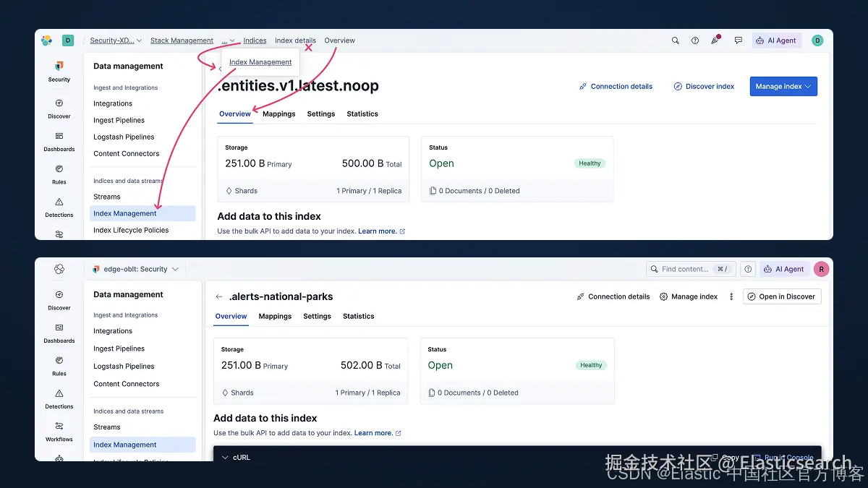Image resolution: width=868 pixels, height=488 pixels.
Task: Click the Find content search field
Action: [691, 269]
